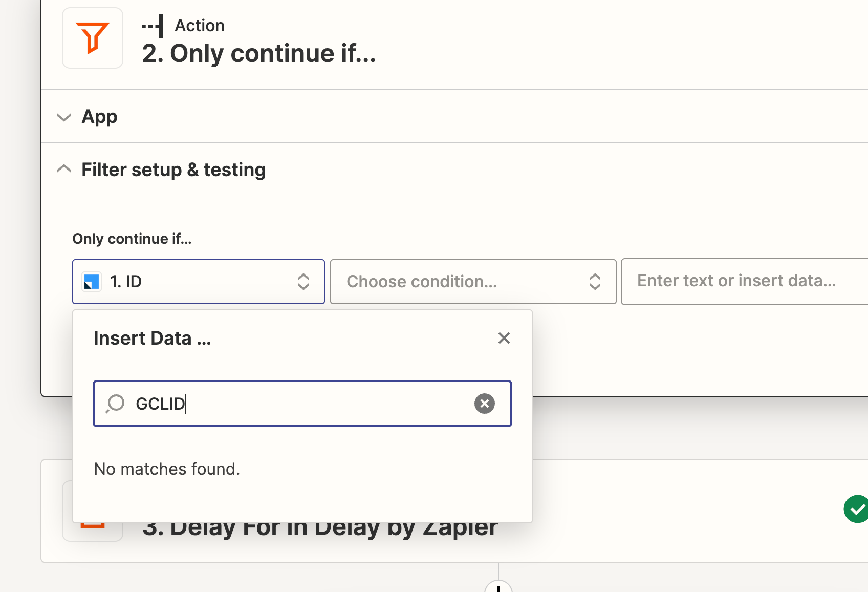The width and height of the screenshot is (868, 592).
Task: Click the '2. Only continue if...' step title
Action: point(259,53)
